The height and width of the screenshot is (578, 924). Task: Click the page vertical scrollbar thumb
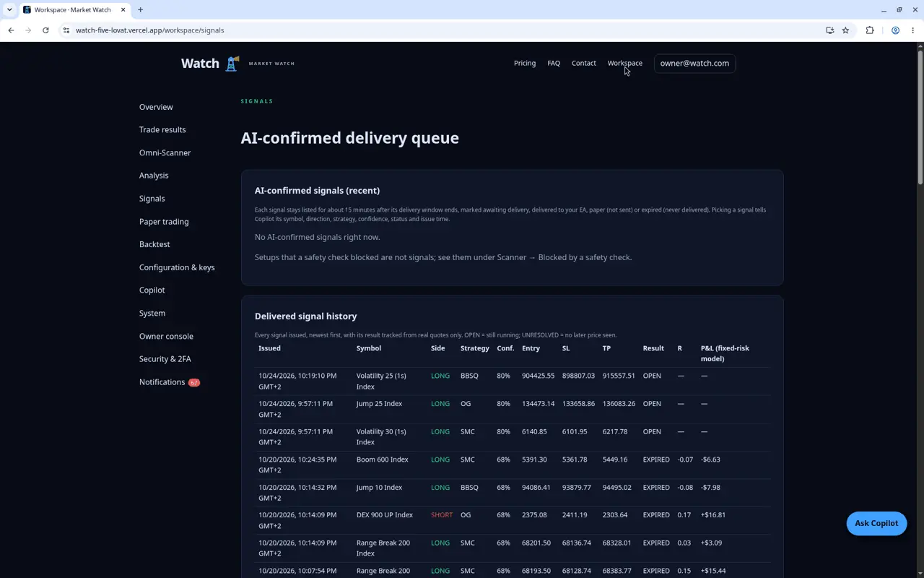(920, 116)
